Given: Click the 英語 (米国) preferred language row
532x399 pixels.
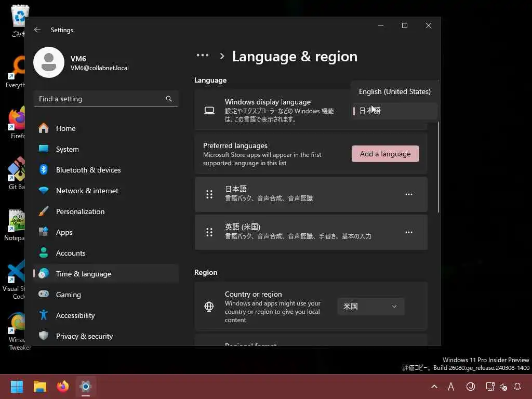Looking at the screenshot, I should pos(311,232).
